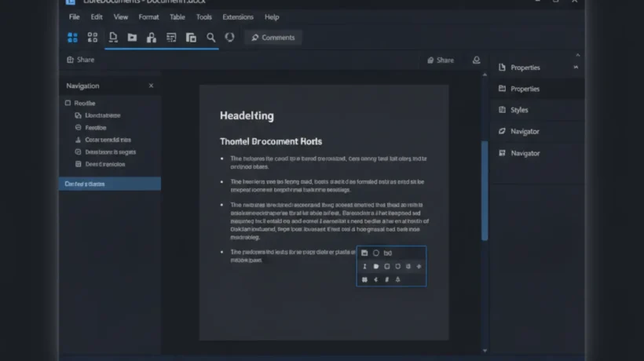
Task: Click the table layout toolbar icon
Action: (x=171, y=38)
